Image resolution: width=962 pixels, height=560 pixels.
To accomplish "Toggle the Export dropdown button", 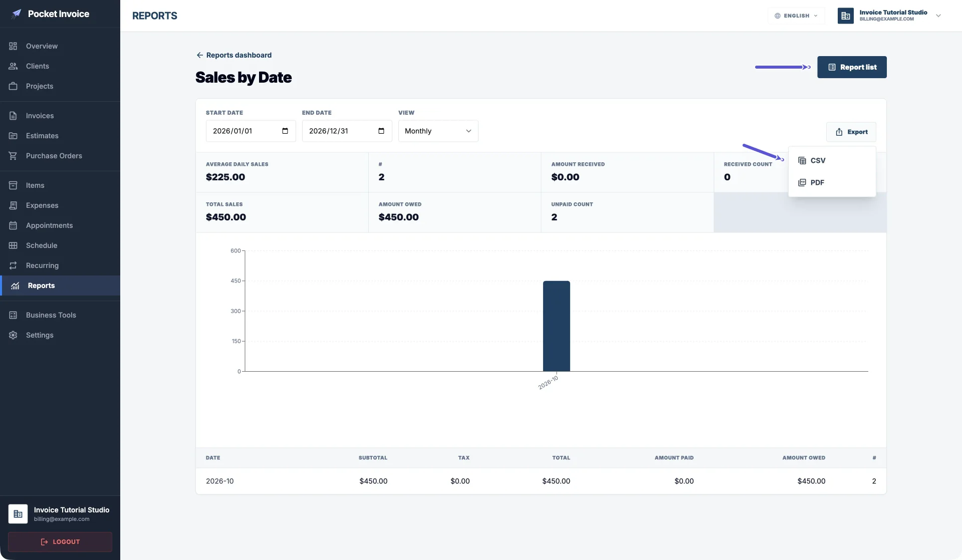I will click(x=851, y=132).
